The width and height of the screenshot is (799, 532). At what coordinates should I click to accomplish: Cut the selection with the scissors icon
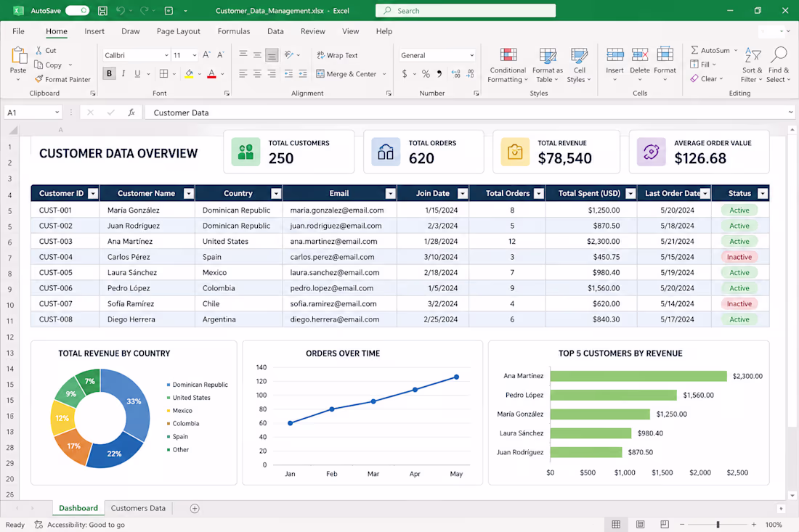tap(38, 50)
